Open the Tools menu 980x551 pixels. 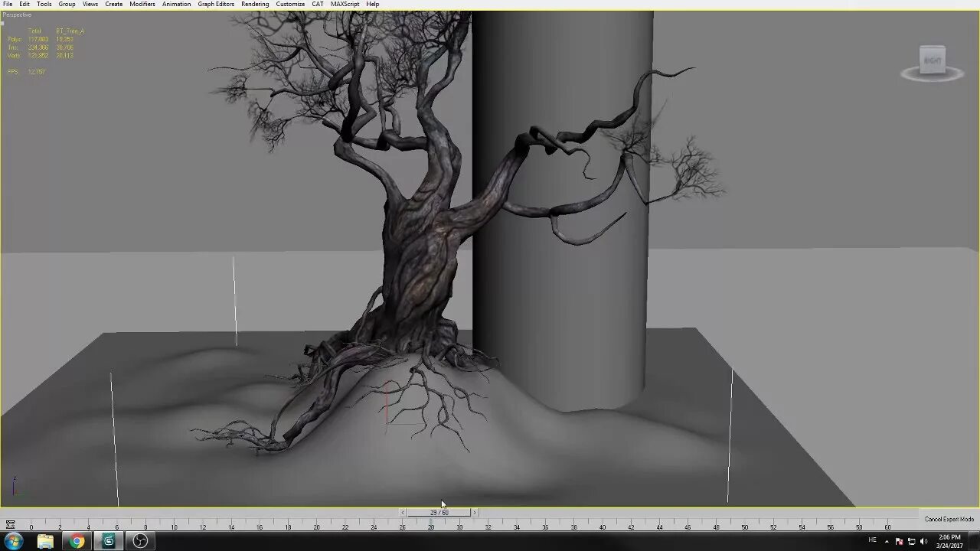pos(44,5)
